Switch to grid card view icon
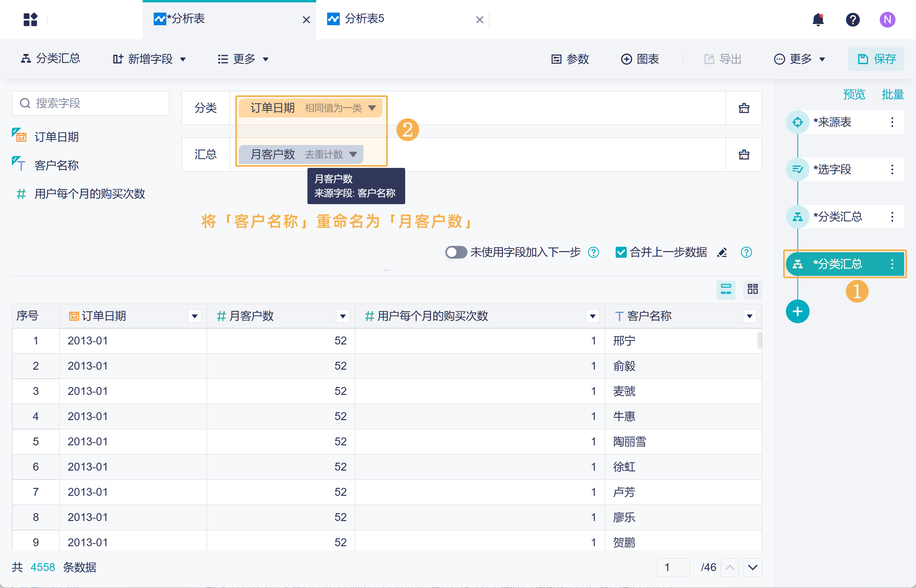Image resolution: width=916 pixels, height=588 pixels. coord(752,289)
